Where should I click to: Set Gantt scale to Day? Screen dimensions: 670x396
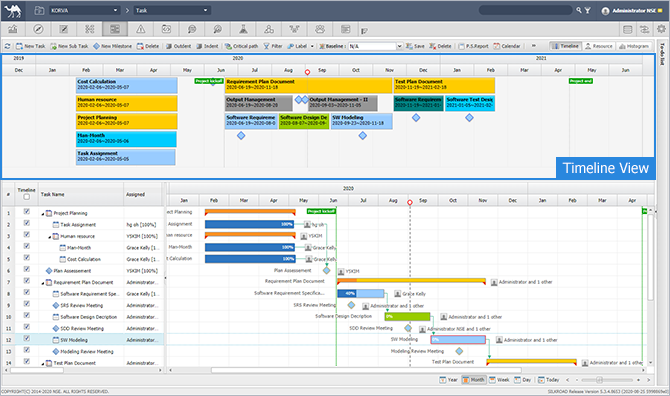(x=523, y=380)
